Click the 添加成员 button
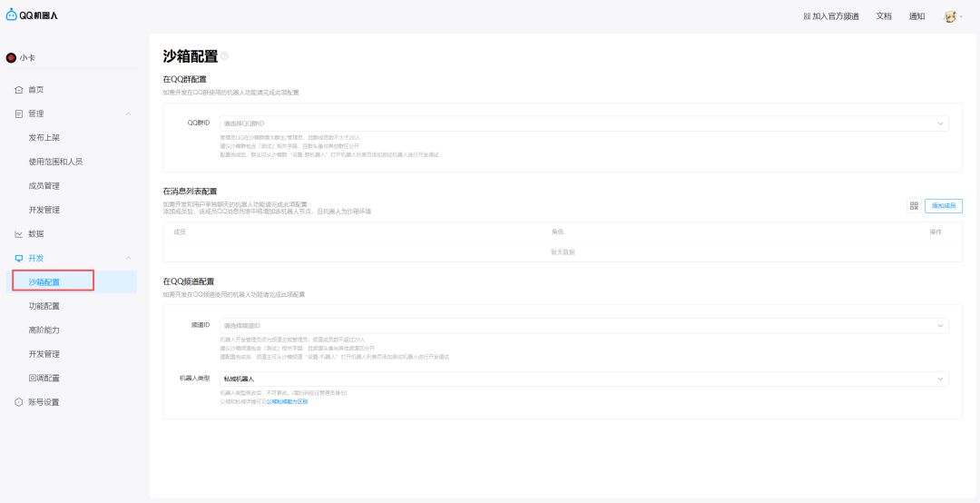Image resolution: width=980 pixels, height=503 pixels. pyautogui.click(x=944, y=205)
